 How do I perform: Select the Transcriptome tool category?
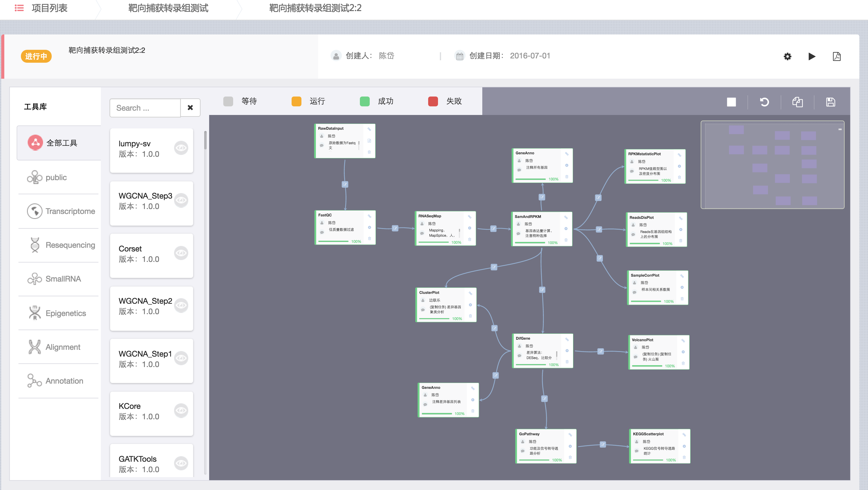coord(61,211)
